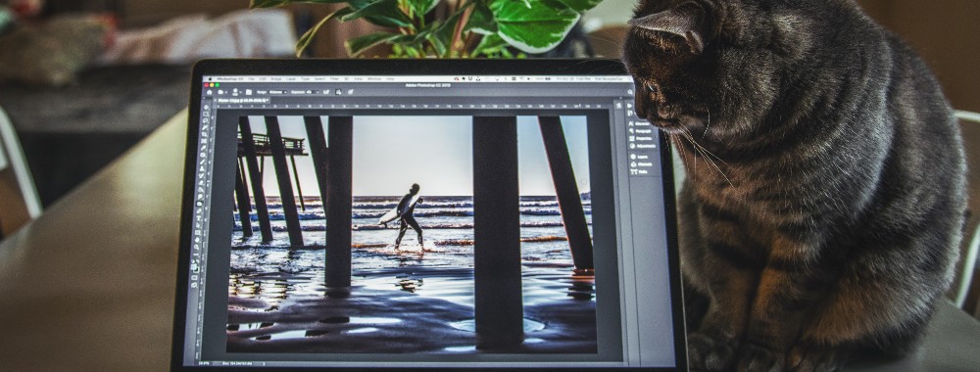Viewport: 980px width, 372px height.
Task: Open the Actions panel play icon
Action: tap(629, 106)
